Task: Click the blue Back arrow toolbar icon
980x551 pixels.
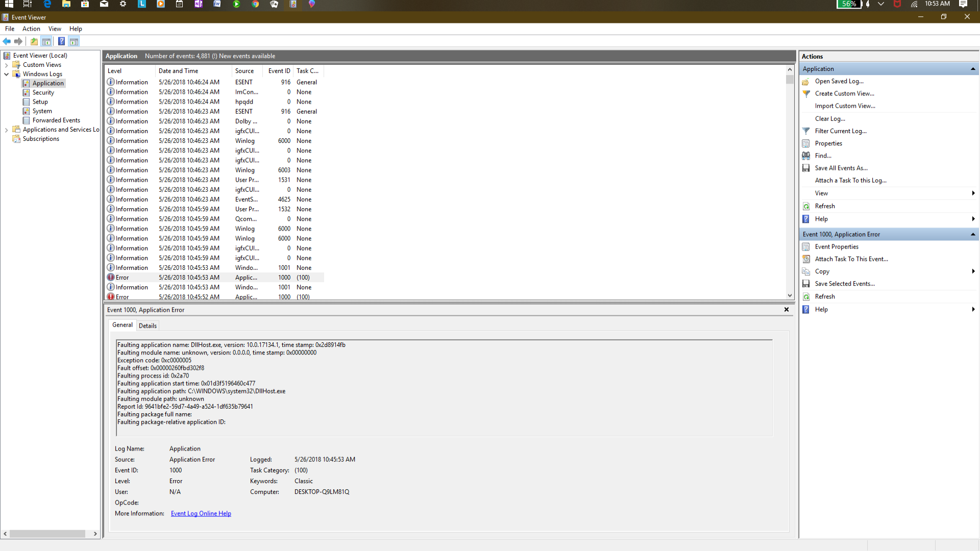Action: pyautogui.click(x=7, y=41)
